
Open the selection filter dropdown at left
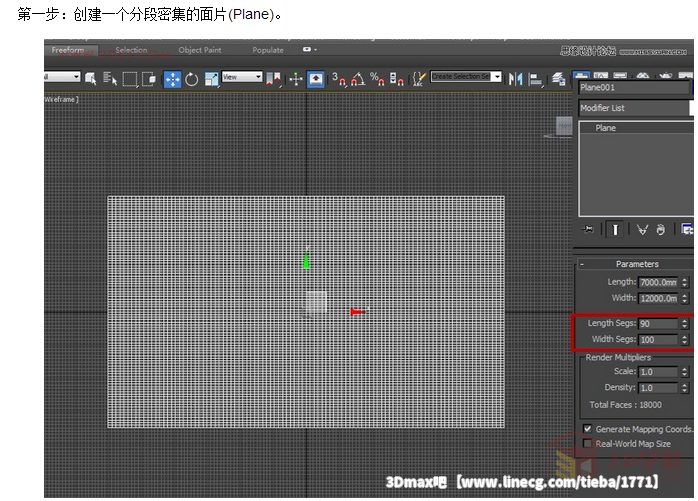click(62, 77)
